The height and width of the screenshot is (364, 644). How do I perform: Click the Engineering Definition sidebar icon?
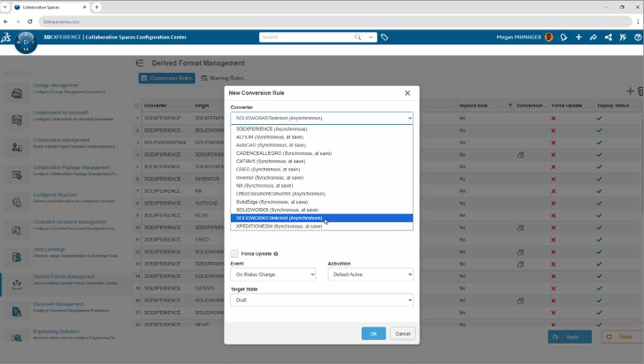click(x=17, y=338)
